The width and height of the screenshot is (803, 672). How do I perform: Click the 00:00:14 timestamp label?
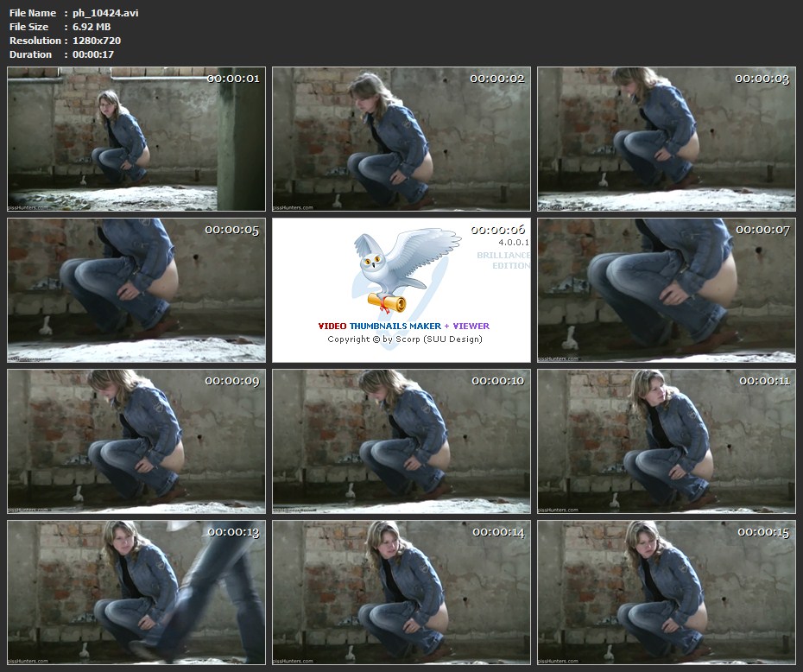498,532
